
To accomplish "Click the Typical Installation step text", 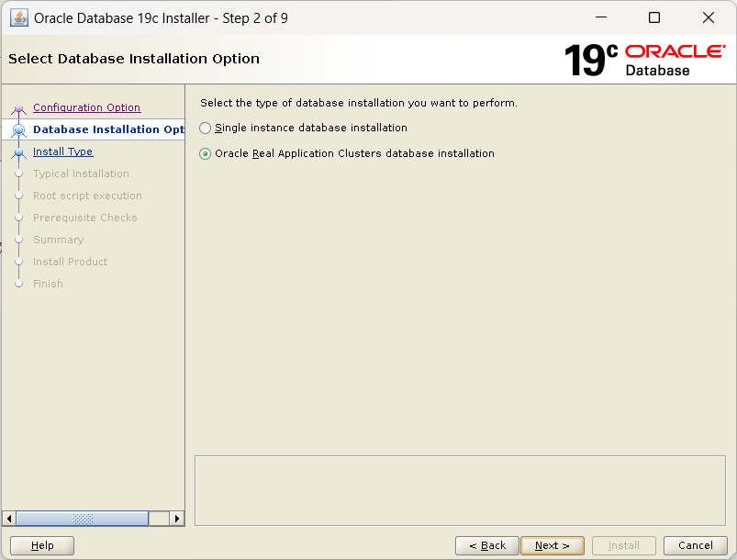I will click(x=81, y=174).
